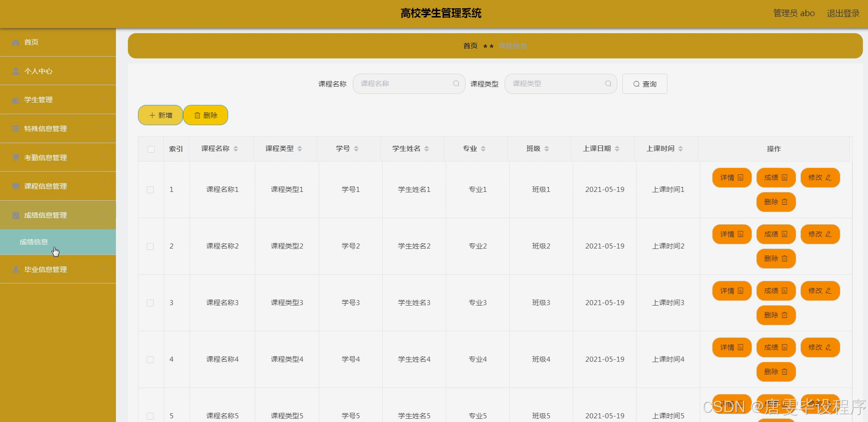
Task: Expand the 个人中心 menu chevron
Action: (x=104, y=71)
